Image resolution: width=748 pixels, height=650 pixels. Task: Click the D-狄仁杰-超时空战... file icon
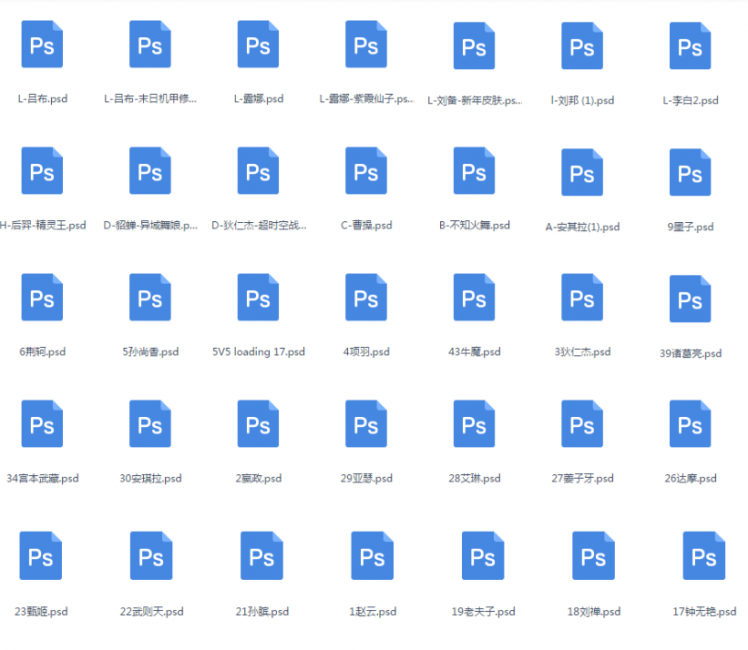pos(258,170)
